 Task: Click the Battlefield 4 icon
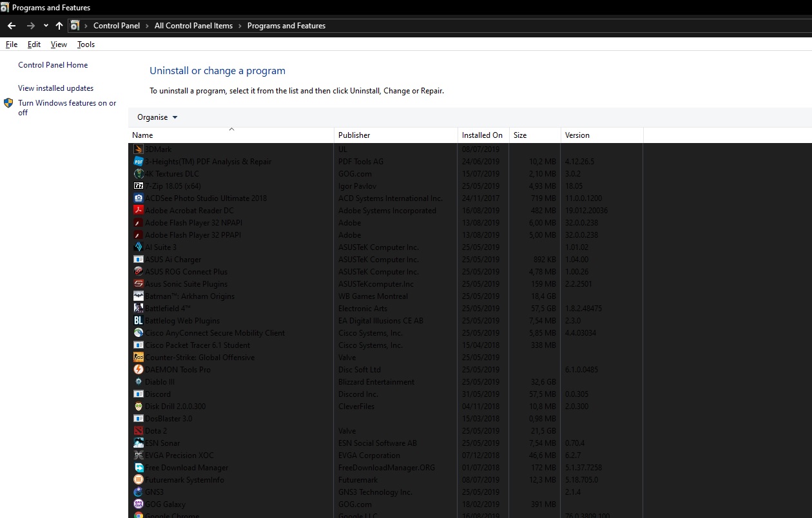click(x=139, y=308)
